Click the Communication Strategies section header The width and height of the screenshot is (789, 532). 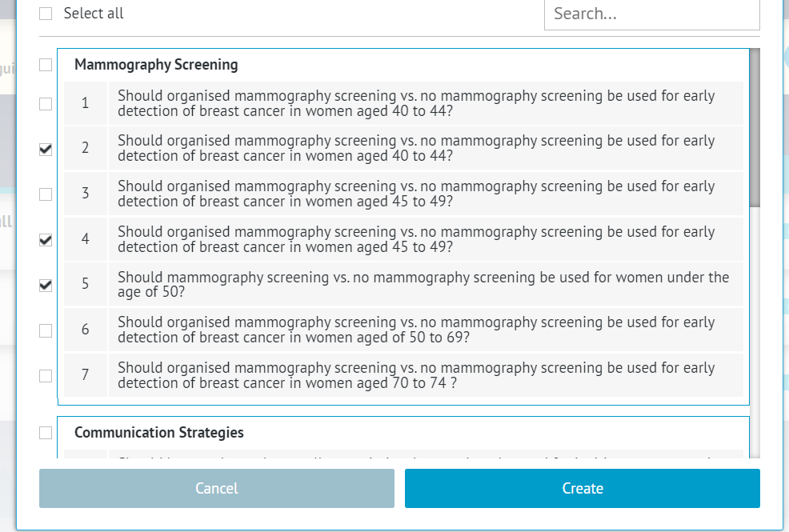[159, 433]
